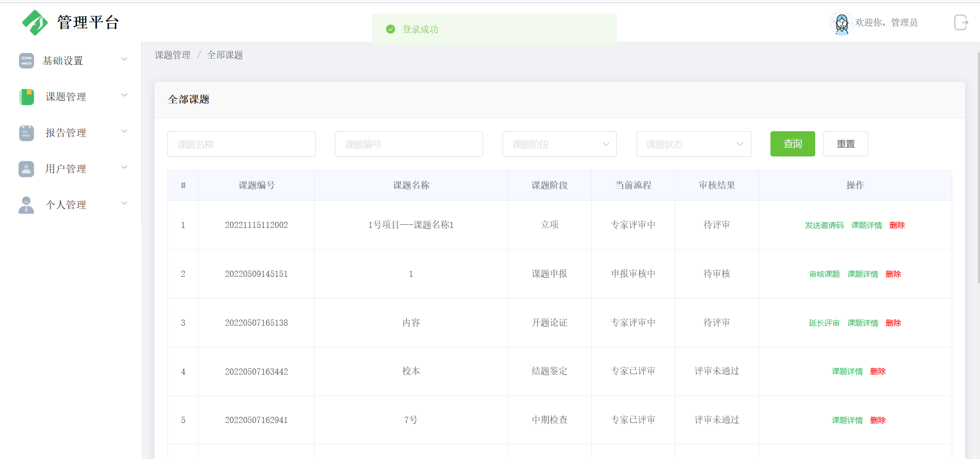Viewport: 980px width, 459px height.
Task: Click topic name 7号
Action: 411,420
